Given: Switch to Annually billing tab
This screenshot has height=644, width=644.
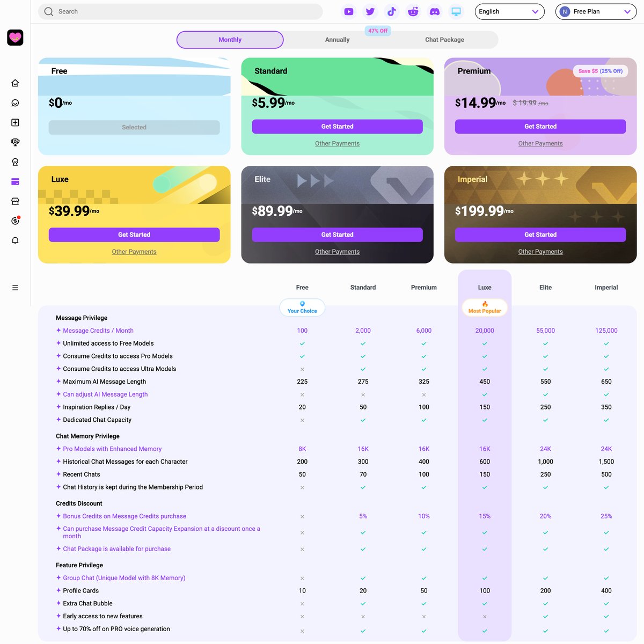Looking at the screenshot, I should (337, 40).
